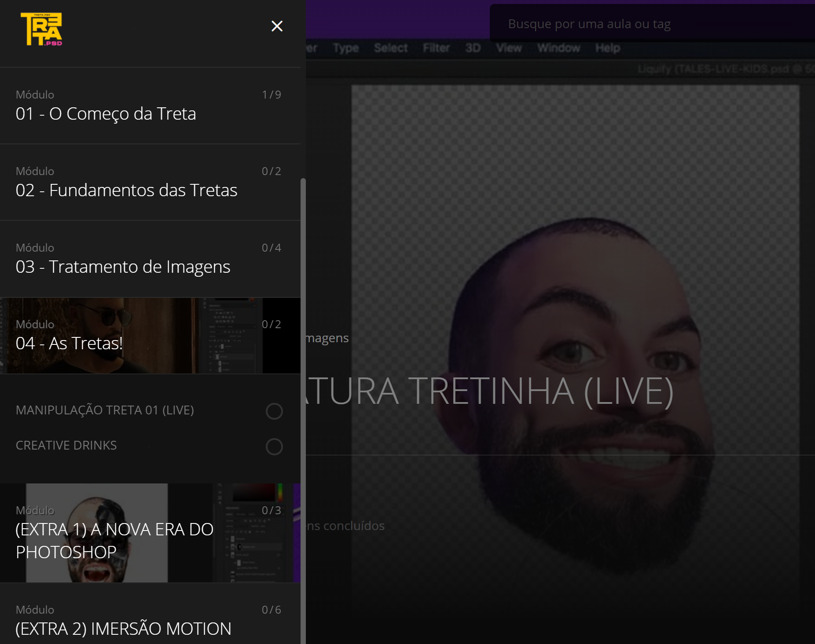Open module 03 - Tratamento de Imagens
The image size is (815, 644).
pyautogui.click(x=123, y=267)
